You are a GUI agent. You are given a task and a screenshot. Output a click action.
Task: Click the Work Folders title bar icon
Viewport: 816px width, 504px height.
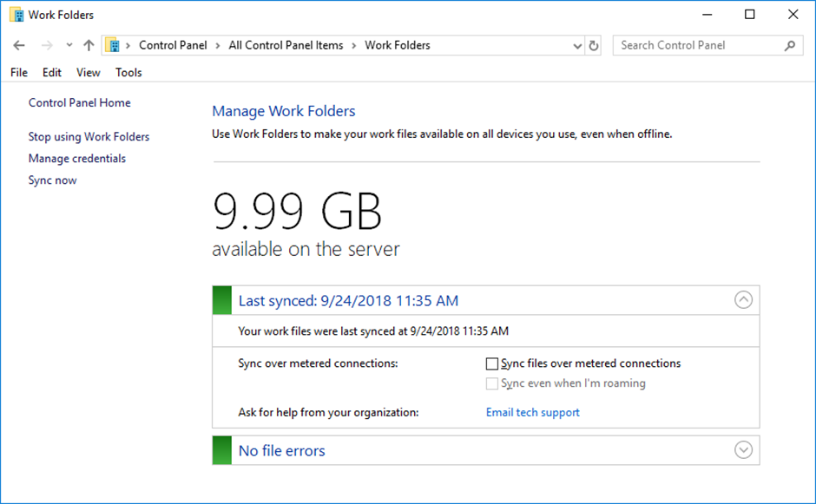(16, 15)
